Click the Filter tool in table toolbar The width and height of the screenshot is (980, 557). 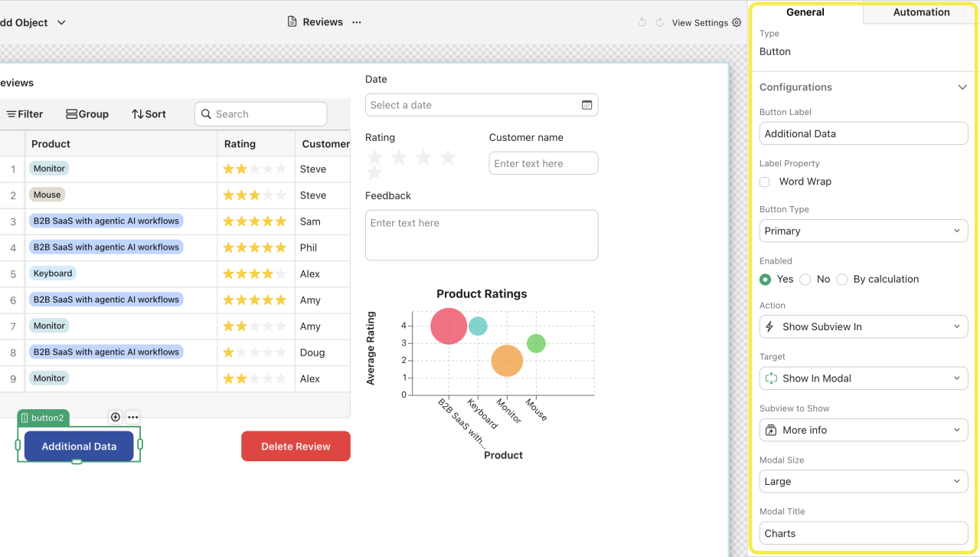[24, 114]
